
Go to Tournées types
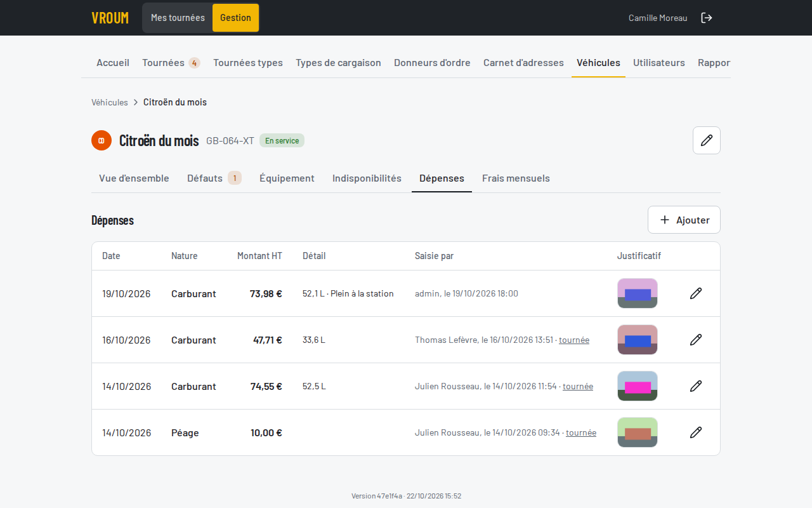pos(248,63)
